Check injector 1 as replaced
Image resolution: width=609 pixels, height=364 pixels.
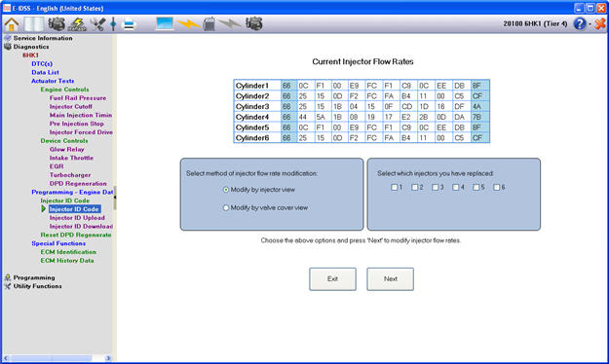[394, 187]
